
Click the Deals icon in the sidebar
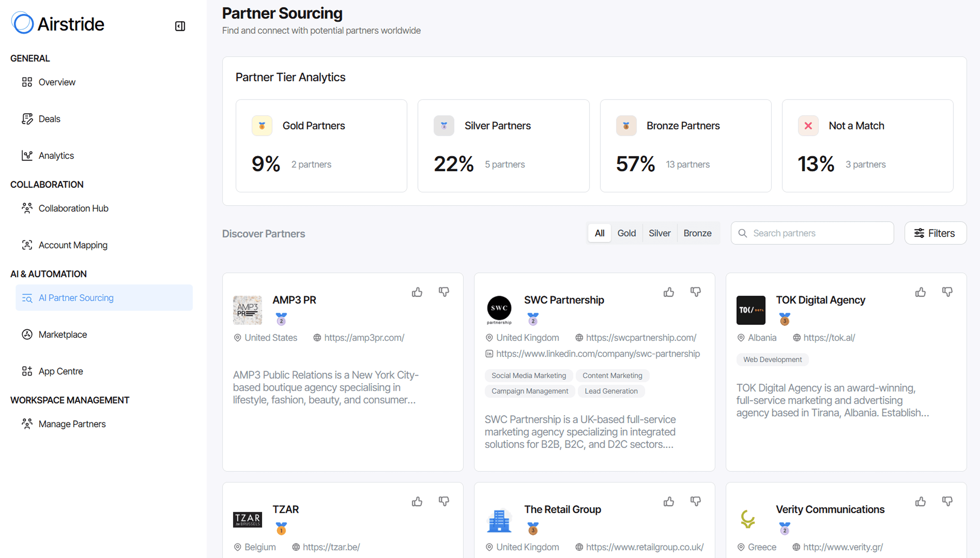[27, 119]
